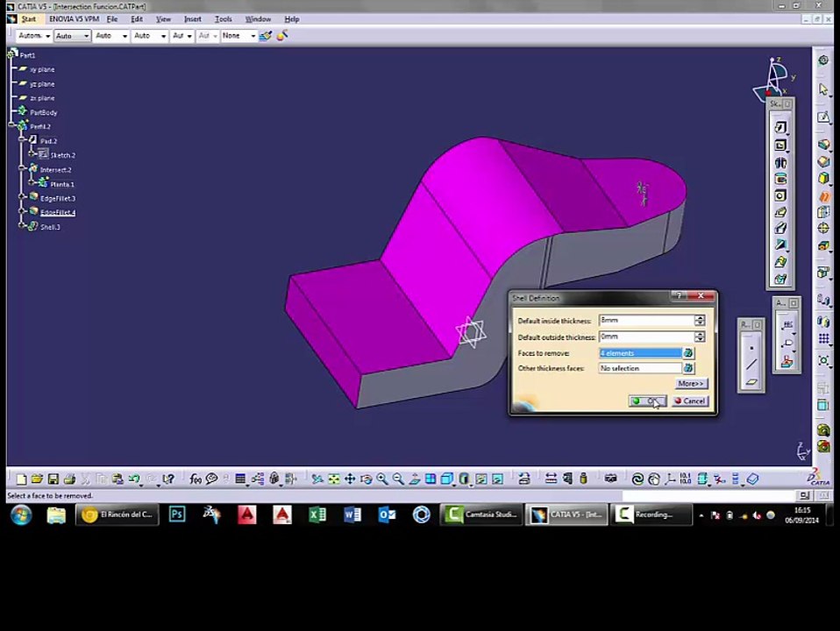Collapse the Pad.2 tree node

(x=21, y=140)
